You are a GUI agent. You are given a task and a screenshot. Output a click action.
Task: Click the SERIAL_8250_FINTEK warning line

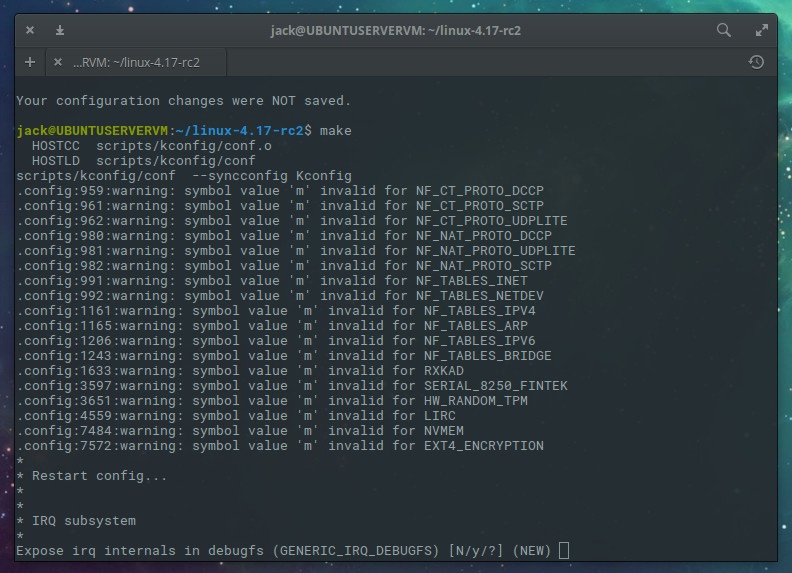pyautogui.click(x=292, y=386)
